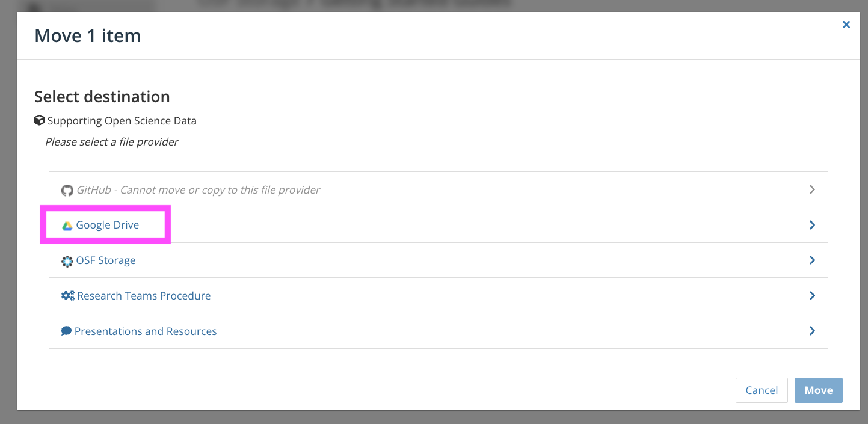The image size is (868, 424).
Task: Expand Research Teams Procedure chevron
Action: tap(812, 296)
